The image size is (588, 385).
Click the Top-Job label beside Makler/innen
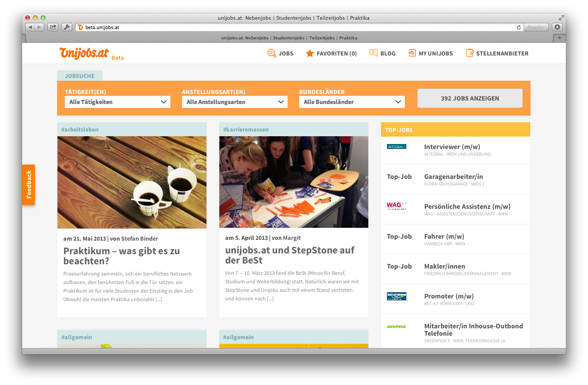tap(399, 266)
